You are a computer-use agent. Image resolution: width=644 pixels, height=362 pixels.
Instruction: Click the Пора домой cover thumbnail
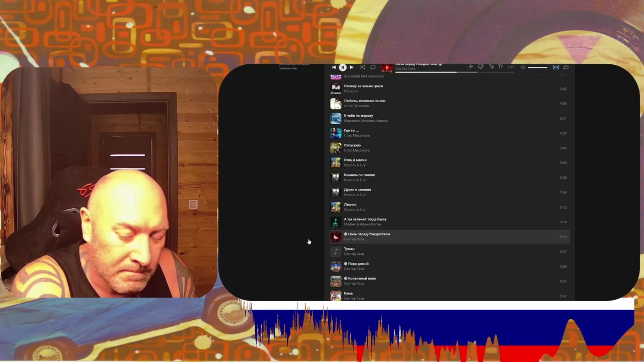[336, 266]
